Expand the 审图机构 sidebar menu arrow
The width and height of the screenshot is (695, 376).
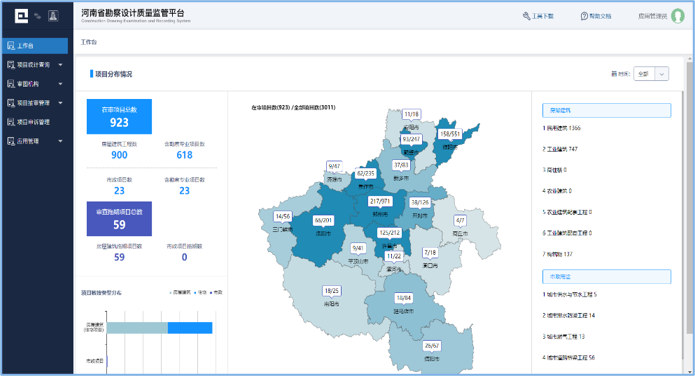60,84
